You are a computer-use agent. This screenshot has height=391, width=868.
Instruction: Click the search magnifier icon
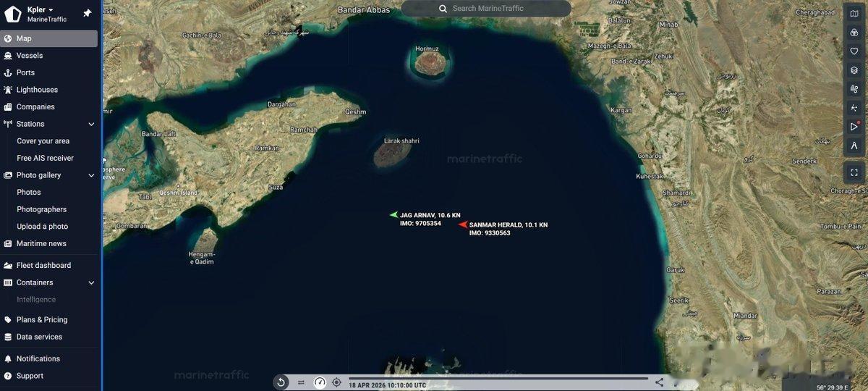443,9
